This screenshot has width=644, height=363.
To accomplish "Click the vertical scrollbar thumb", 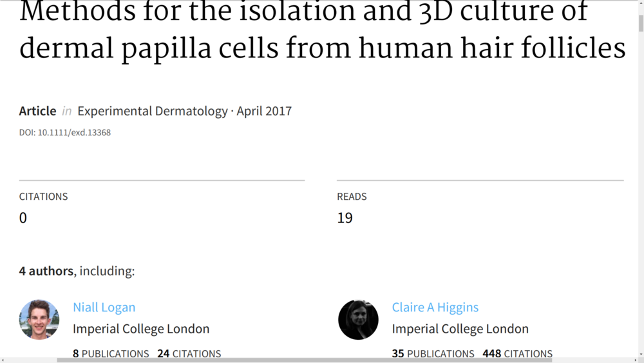I will (640, 23).
